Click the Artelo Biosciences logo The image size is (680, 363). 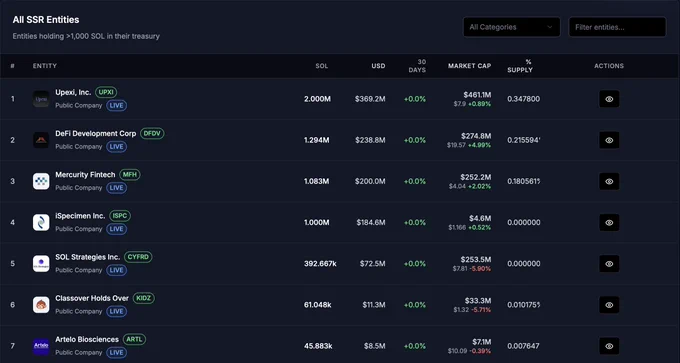(x=41, y=346)
